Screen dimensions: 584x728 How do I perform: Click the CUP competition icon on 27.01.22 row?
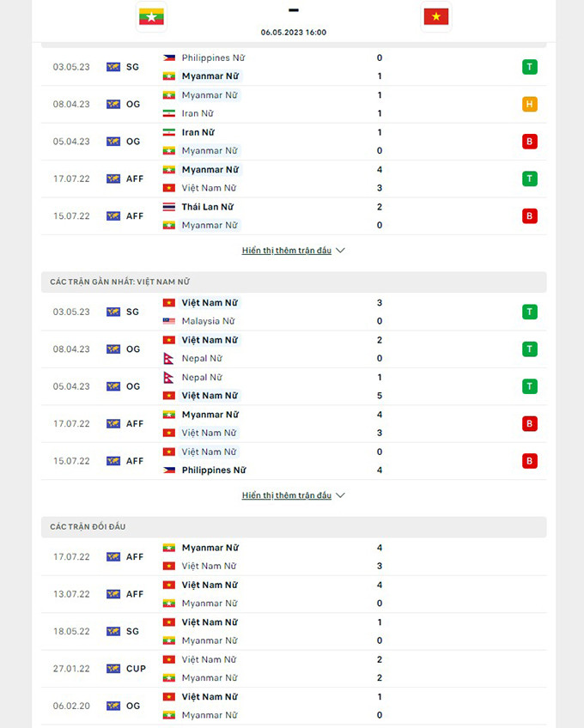pos(113,669)
